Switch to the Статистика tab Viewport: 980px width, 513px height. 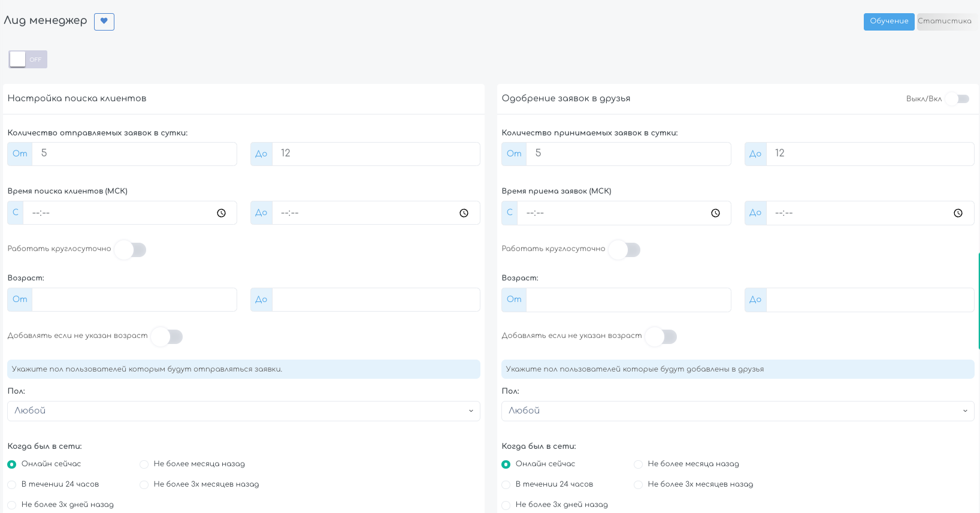pyautogui.click(x=945, y=22)
